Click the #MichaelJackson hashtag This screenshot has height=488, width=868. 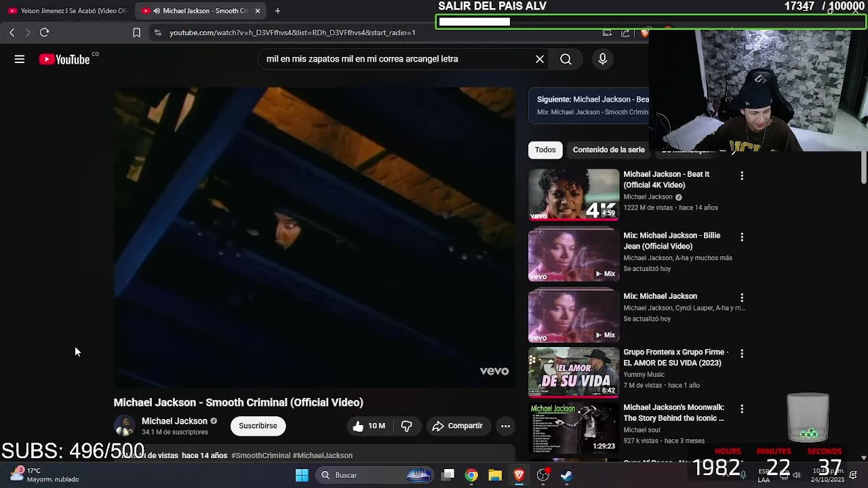(323, 455)
